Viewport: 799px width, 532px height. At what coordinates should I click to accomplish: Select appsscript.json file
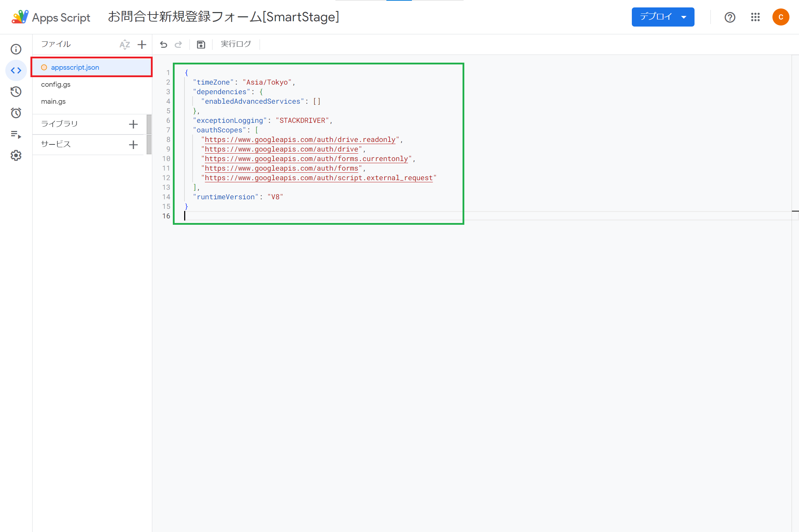click(92, 67)
